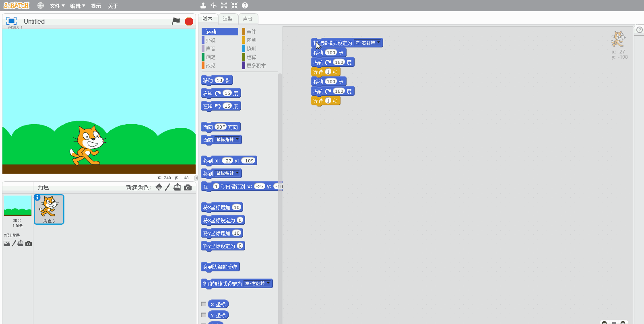
Task: Switch to the 造型 tab
Action: tap(228, 19)
